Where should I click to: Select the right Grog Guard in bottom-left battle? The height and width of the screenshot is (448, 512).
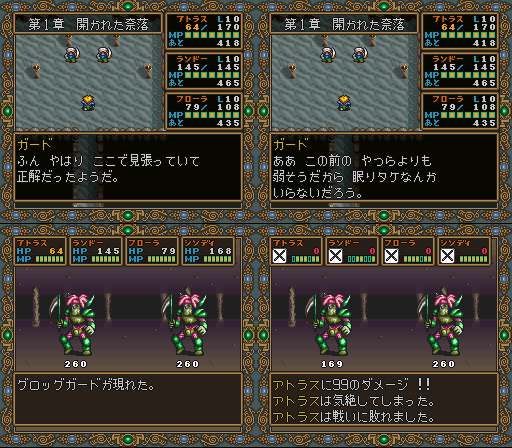188,325
